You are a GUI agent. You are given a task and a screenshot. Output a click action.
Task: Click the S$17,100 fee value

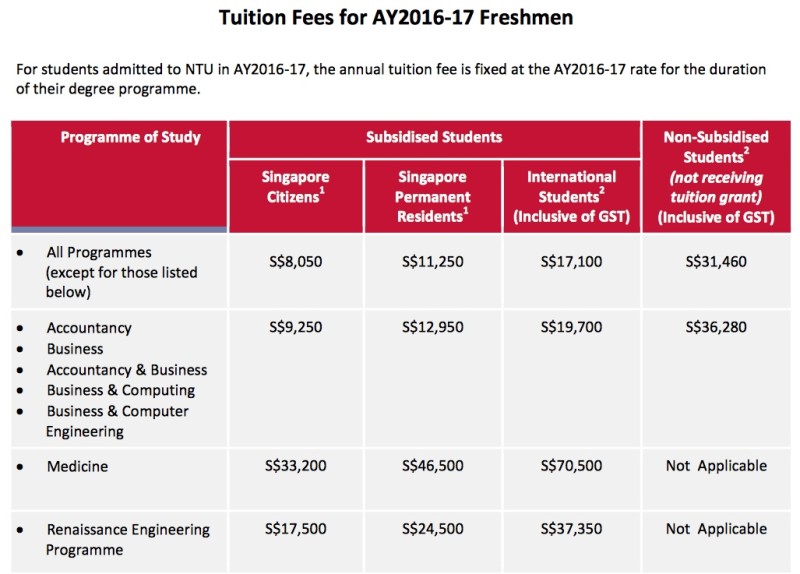571,261
